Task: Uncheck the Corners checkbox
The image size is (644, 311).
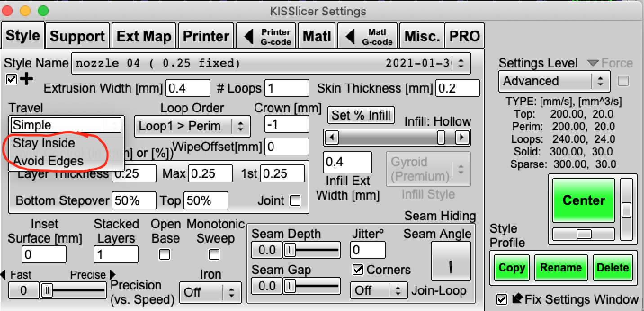Action: (358, 270)
